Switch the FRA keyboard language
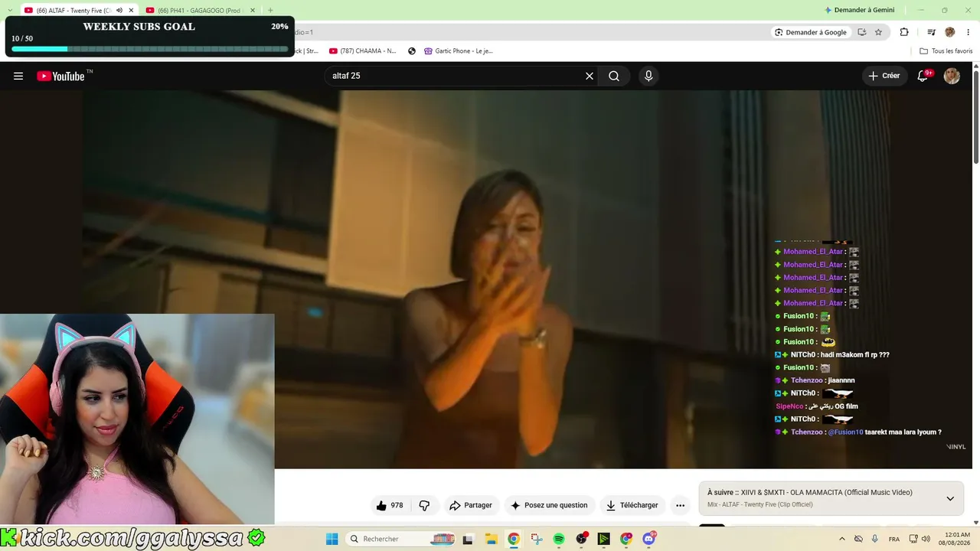Viewport: 980px width, 551px height. (x=894, y=539)
